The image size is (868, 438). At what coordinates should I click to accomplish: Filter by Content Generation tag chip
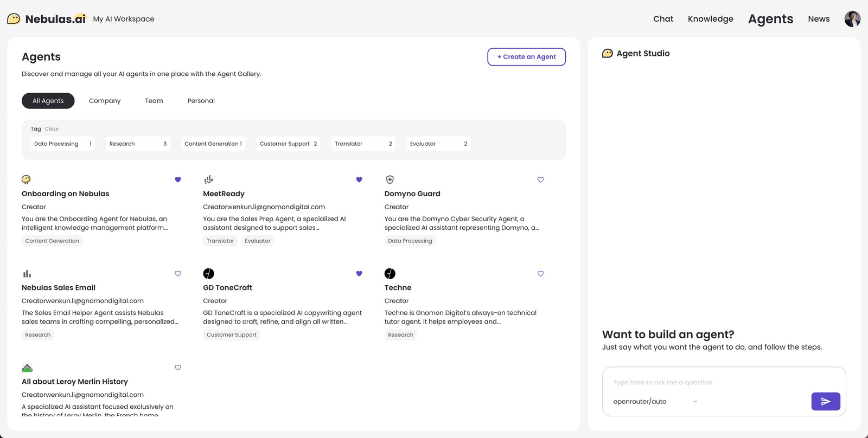pos(213,144)
